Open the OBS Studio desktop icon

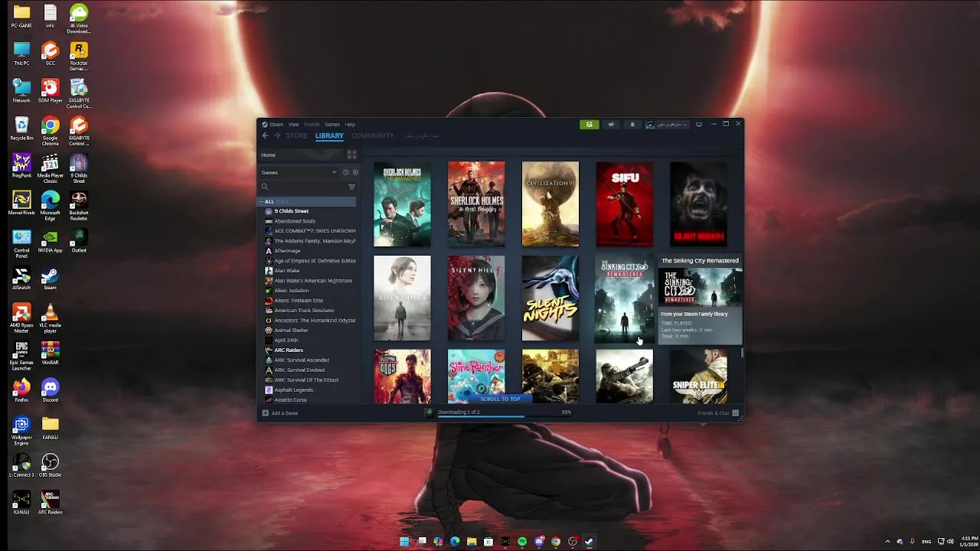[x=50, y=464]
